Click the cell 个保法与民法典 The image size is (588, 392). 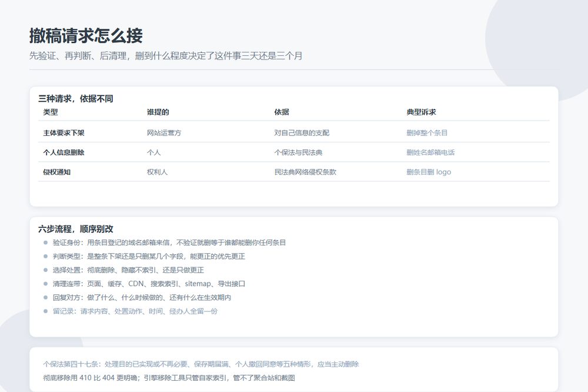(299, 152)
